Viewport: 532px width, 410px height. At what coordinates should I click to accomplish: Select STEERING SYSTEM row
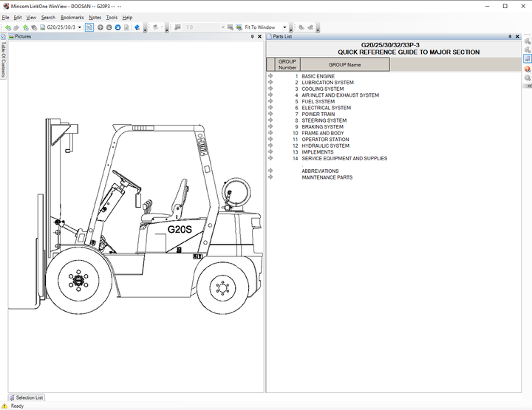tap(324, 120)
